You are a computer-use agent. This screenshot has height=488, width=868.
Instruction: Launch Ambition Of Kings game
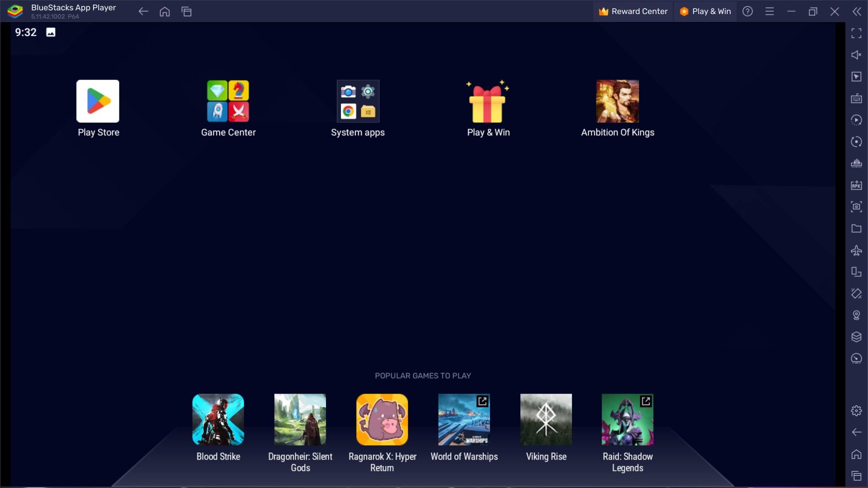pos(618,101)
